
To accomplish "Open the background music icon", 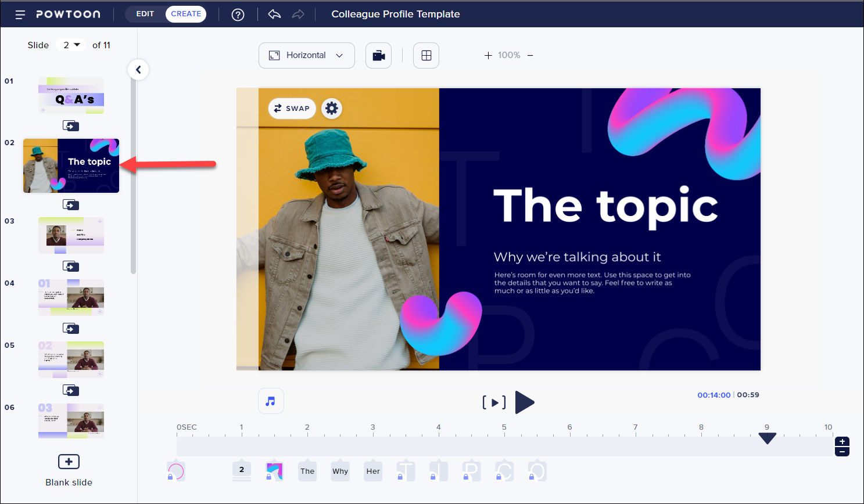I will (x=271, y=401).
